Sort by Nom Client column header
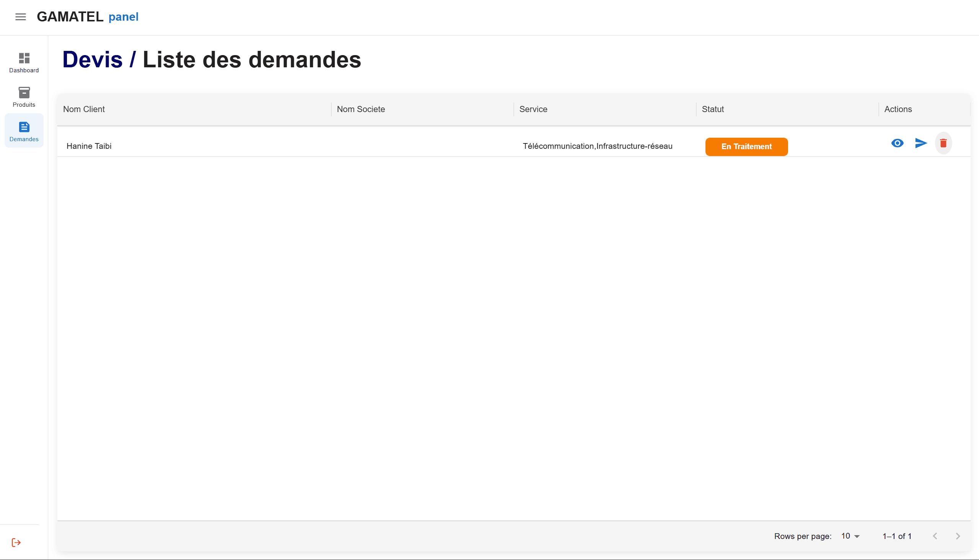979x560 pixels. (x=84, y=109)
